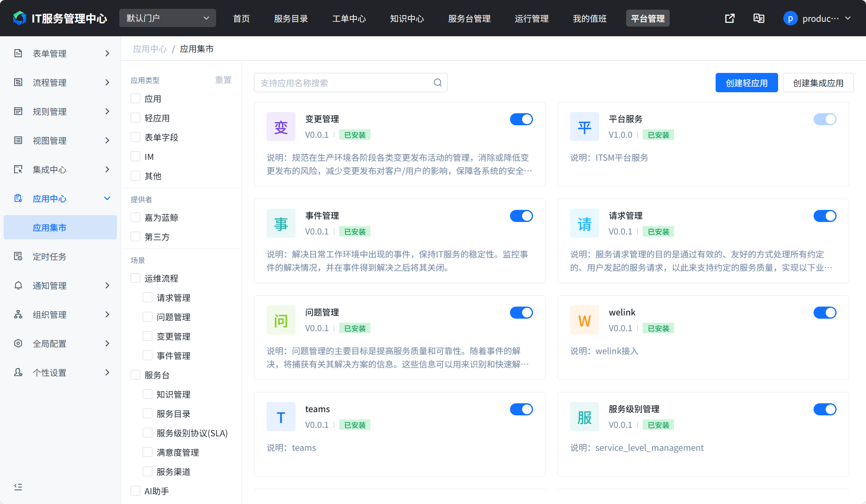Screen dimensions: 866x504
Task: Click the 集成中心 sidebar icon
Action: pos(18,169)
